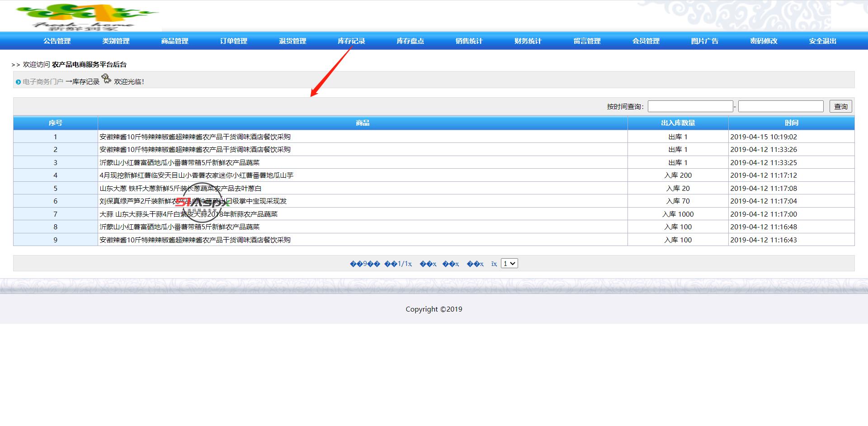Open the 财务统计 menu
868x426 pixels.
point(528,41)
